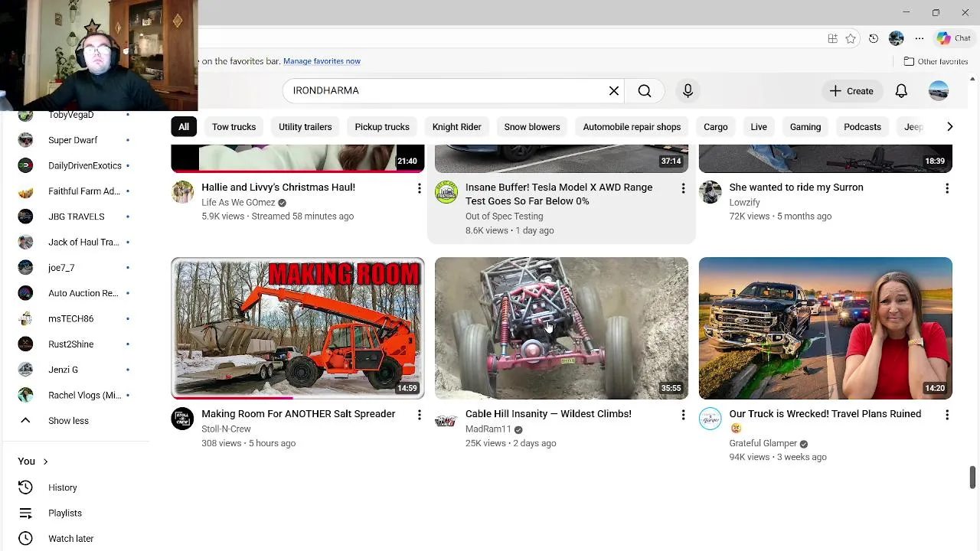This screenshot has height=551, width=980.
Task: Select the Pickup trucks chip
Action: pos(382,127)
